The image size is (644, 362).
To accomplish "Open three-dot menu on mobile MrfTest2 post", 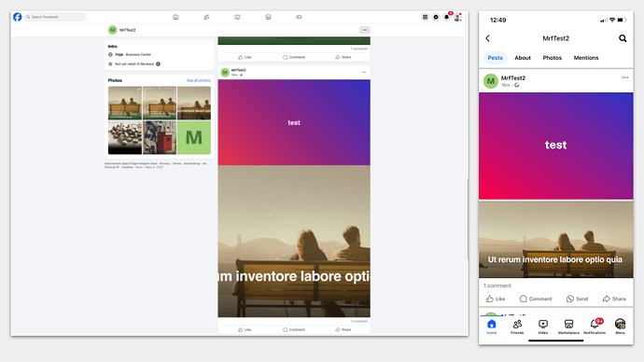I will coord(624,77).
